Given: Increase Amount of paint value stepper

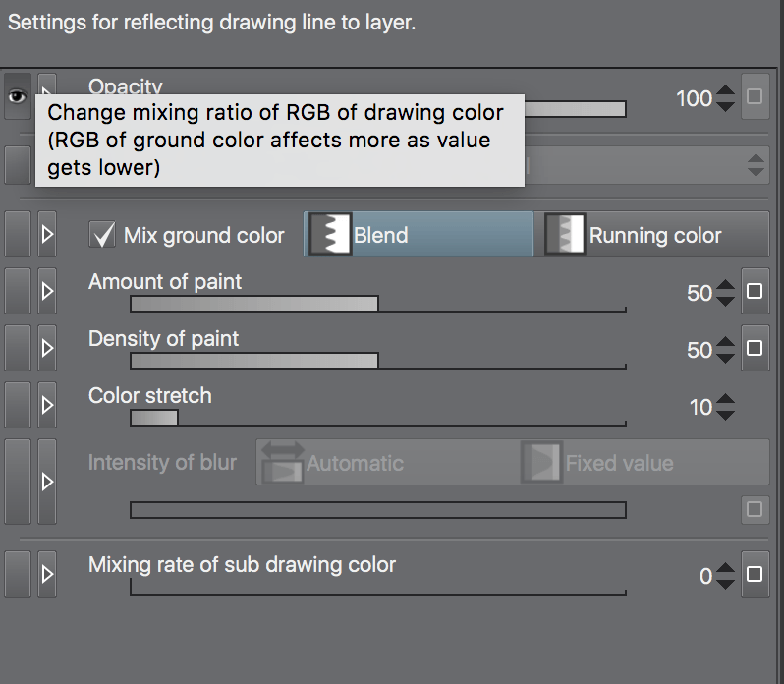Looking at the screenshot, I should (725, 285).
